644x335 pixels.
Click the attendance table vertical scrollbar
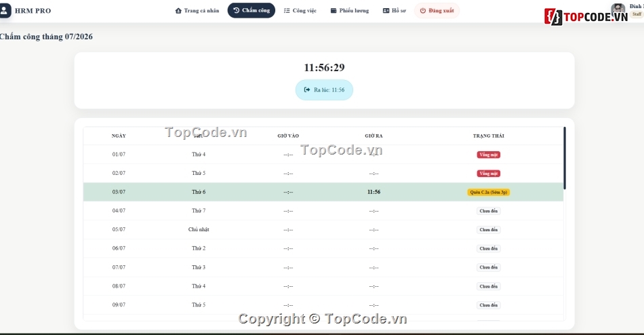(x=565, y=158)
